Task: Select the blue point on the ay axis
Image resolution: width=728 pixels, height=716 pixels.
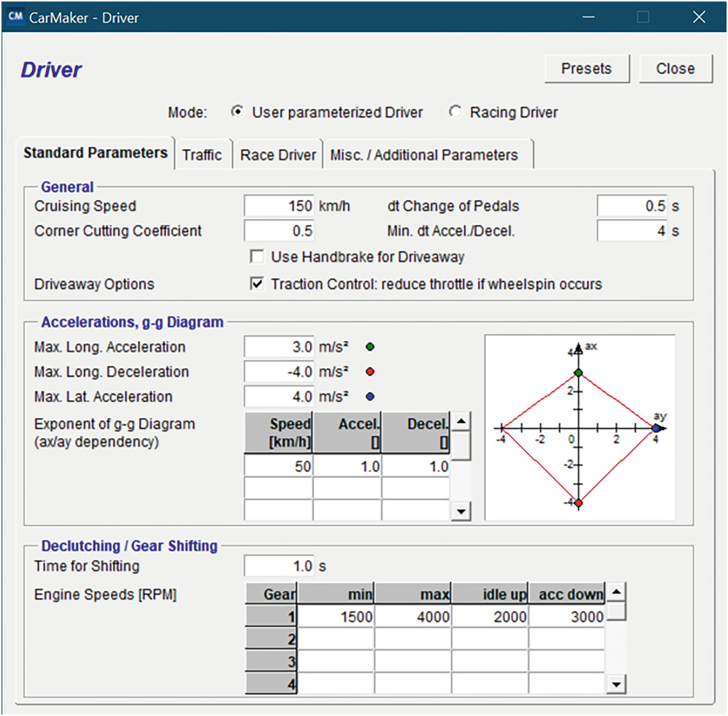Action: [x=655, y=427]
